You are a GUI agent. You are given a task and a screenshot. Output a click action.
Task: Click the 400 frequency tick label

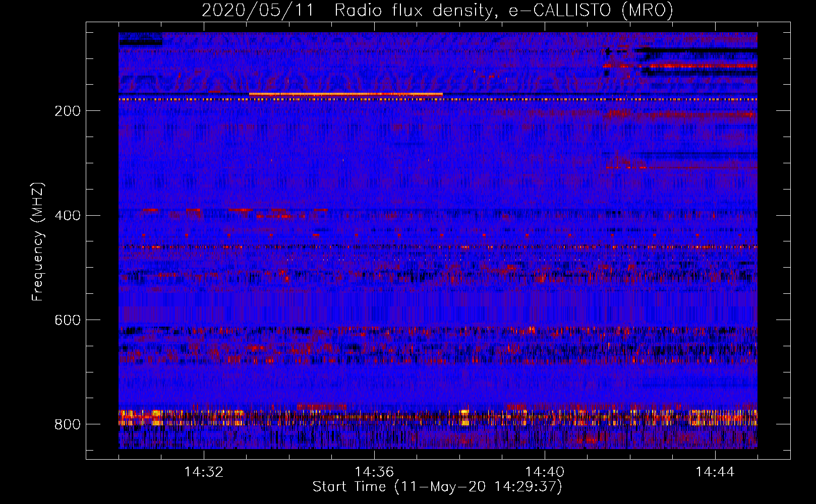click(68, 216)
